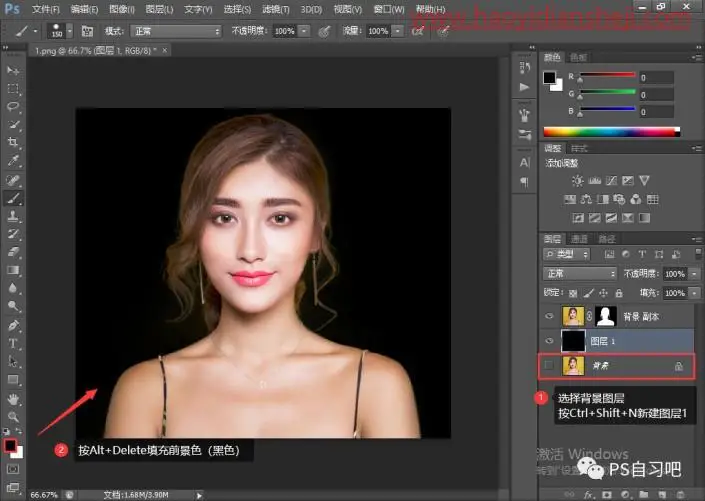Image resolution: width=705 pixels, height=501 pixels.
Task: Open the 模式 blend mode dropdown
Action: (176, 31)
